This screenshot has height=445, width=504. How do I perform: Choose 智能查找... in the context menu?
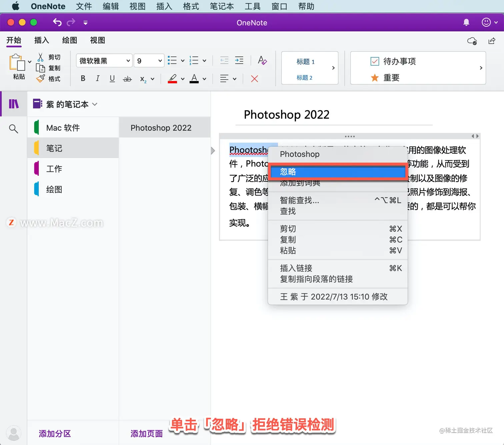(338, 200)
